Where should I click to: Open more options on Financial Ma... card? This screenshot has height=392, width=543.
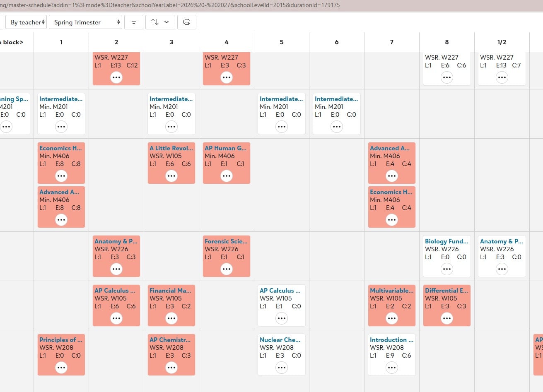click(x=171, y=318)
